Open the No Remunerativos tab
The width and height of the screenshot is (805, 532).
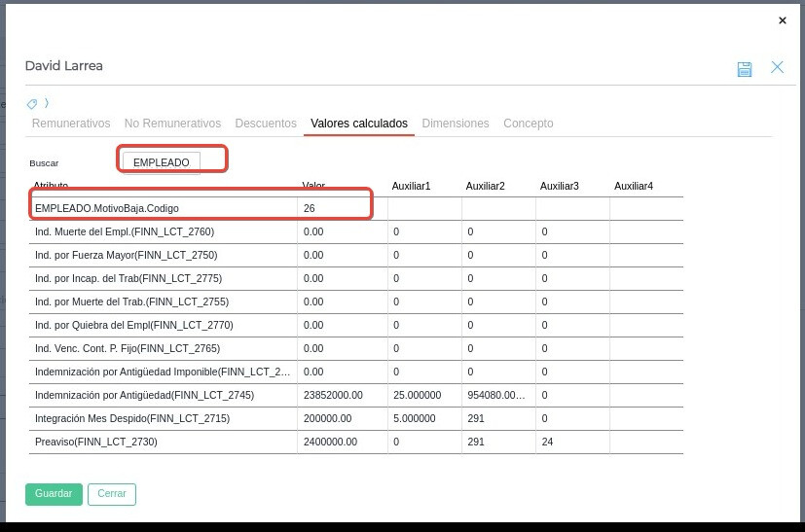172,124
